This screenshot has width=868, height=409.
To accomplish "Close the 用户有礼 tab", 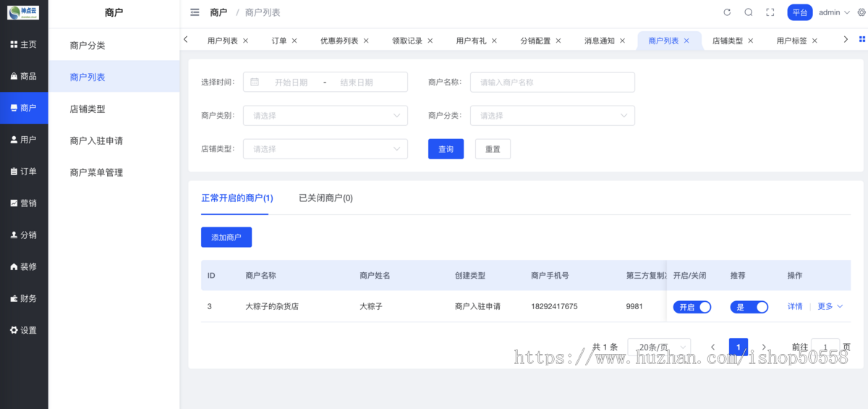I will click(494, 41).
